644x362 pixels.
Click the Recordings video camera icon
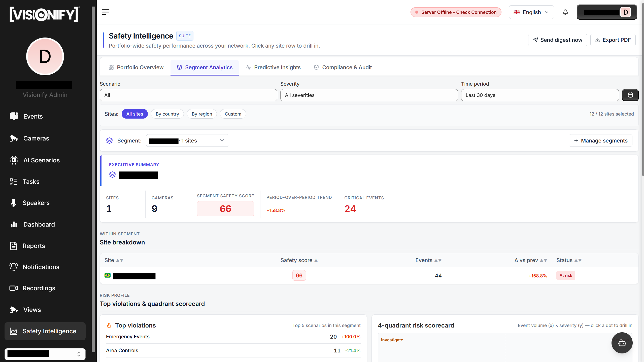tap(14, 288)
